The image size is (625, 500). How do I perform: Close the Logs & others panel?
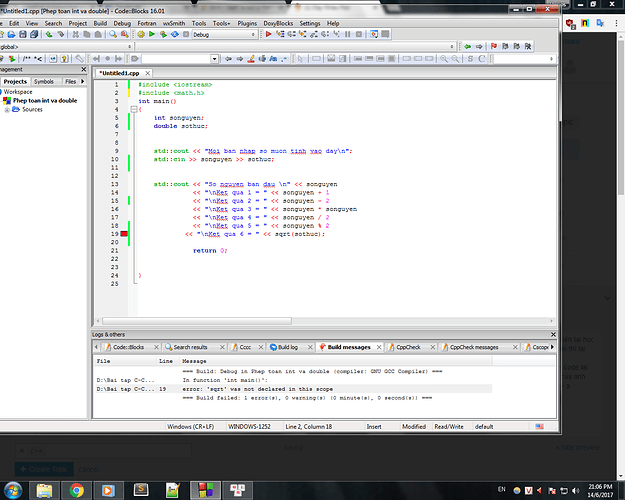pos(554,334)
